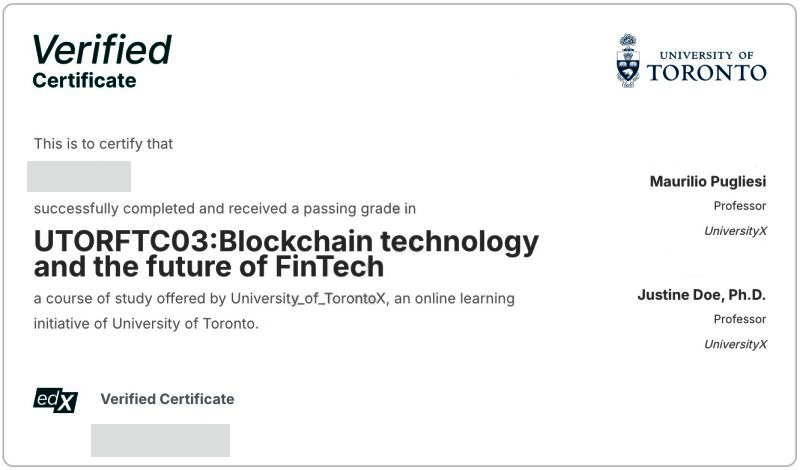Click UniversityX under Justine Doe

735,344
